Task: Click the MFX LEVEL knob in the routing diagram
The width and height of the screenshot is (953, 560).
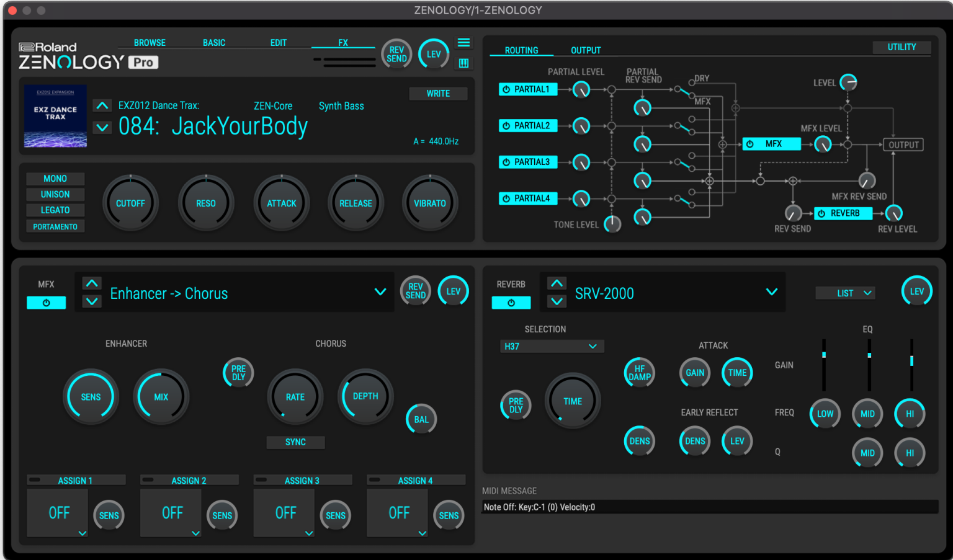Action: [823, 144]
